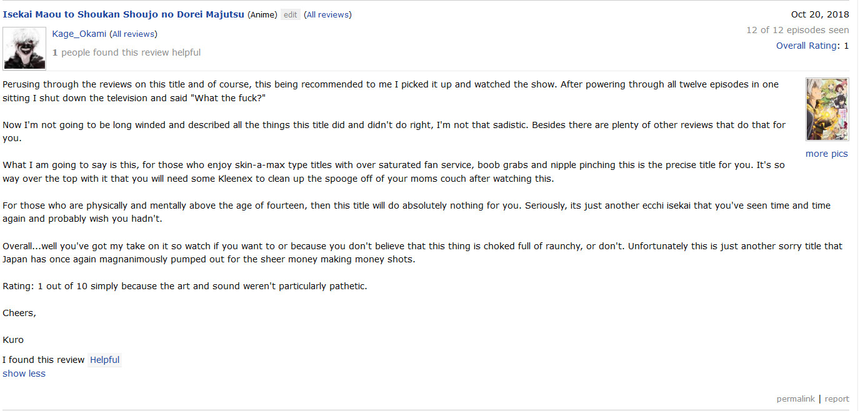The height and width of the screenshot is (411, 868).
Task: Click the Kuro signature at review end
Action: pos(13,340)
